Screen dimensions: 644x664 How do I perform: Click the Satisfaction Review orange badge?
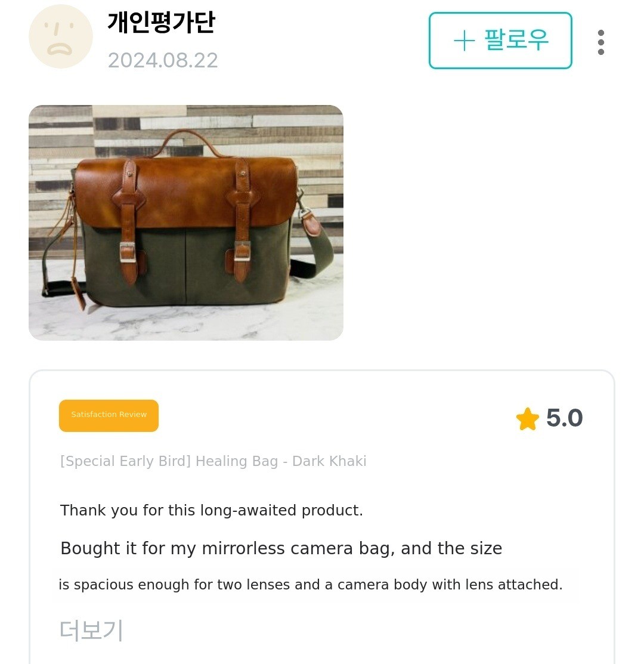[109, 415]
